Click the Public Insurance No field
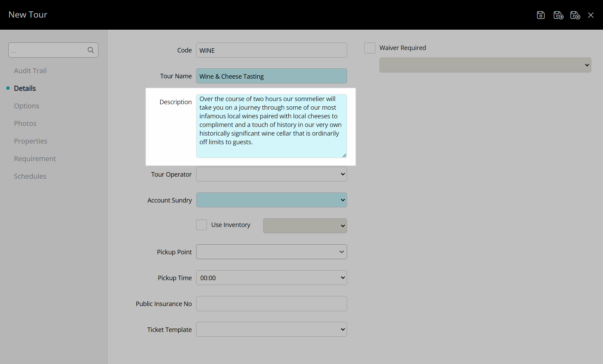Image resolution: width=603 pixels, height=364 pixels. click(x=271, y=304)
